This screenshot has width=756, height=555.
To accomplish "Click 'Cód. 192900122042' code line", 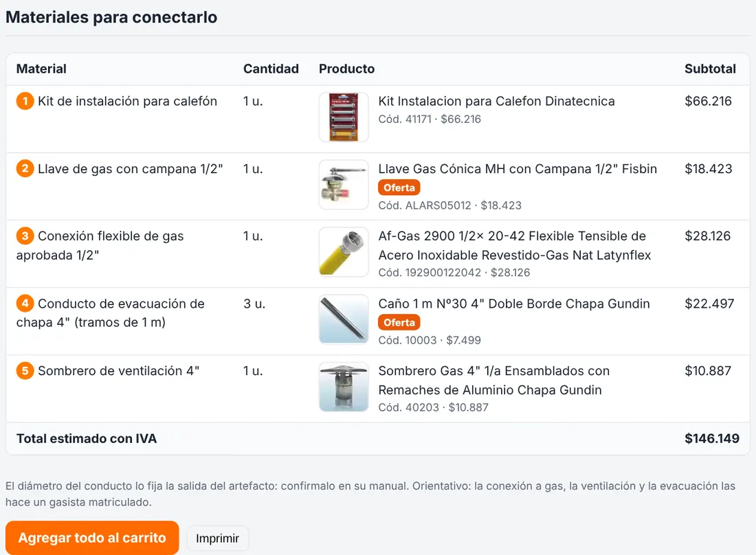I will click(x=454, y=273).
